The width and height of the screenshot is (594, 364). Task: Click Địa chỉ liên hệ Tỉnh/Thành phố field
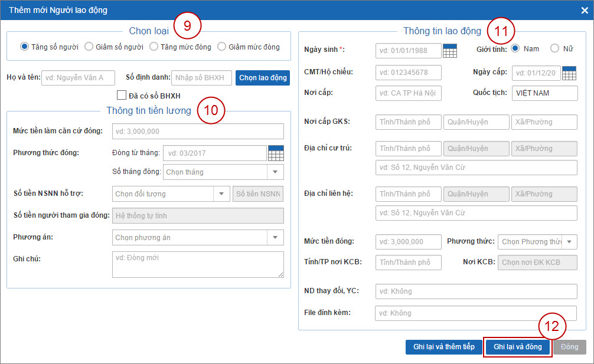pyautogui.click(x=409, y=194)
